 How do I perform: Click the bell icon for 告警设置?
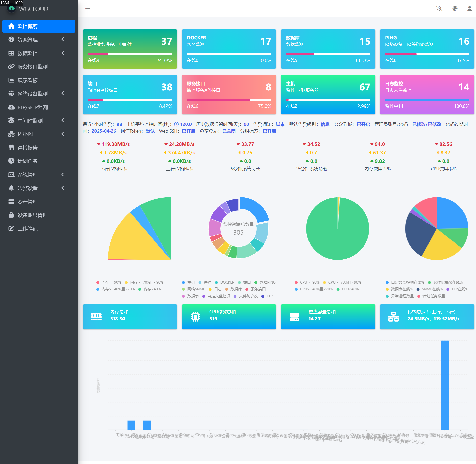11,188
